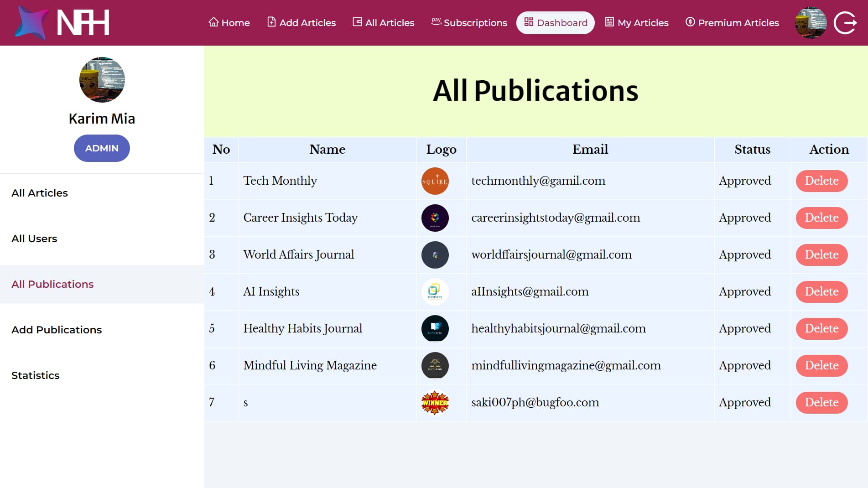Viewport: 868px width, 488px height.
Task: Open Premium Articles in the navbar
Action: click(732, 23)
